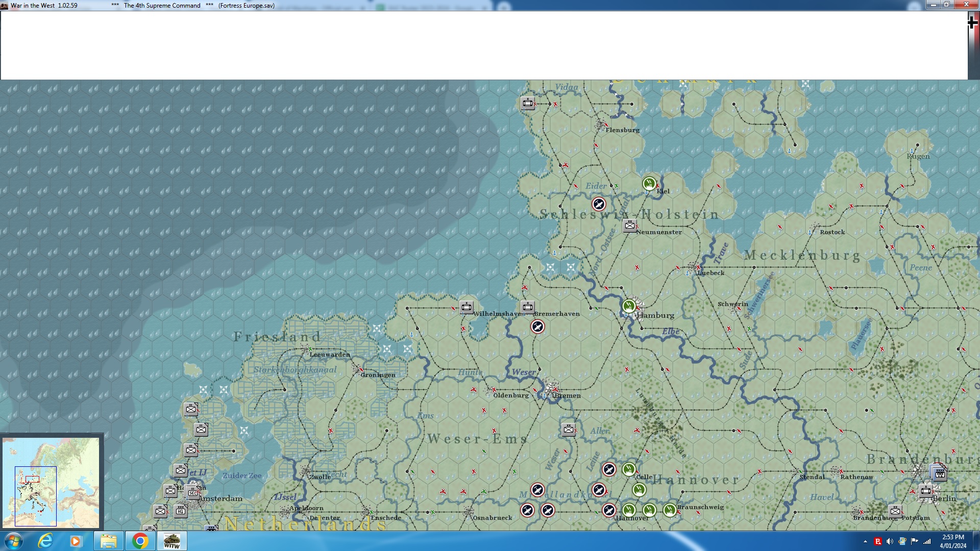Image resolution: width=980 pixels, height=551 pixels.
Task: Click the armored unit at Wilhelmshaven
Action: tap(467, 307)
